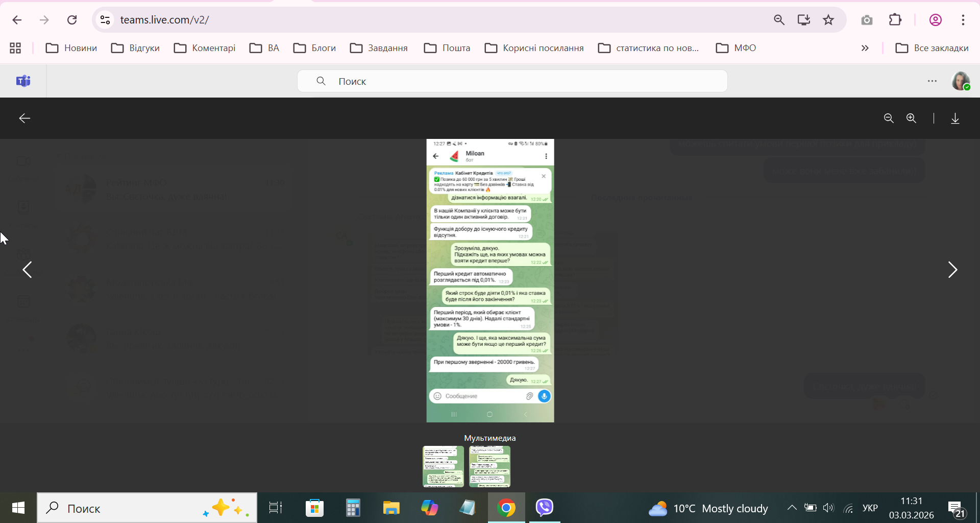Image resolution: width=980 pixels, height=523 pixels.
Task: Open Task View on the taskbar
Action: point(276,508)
